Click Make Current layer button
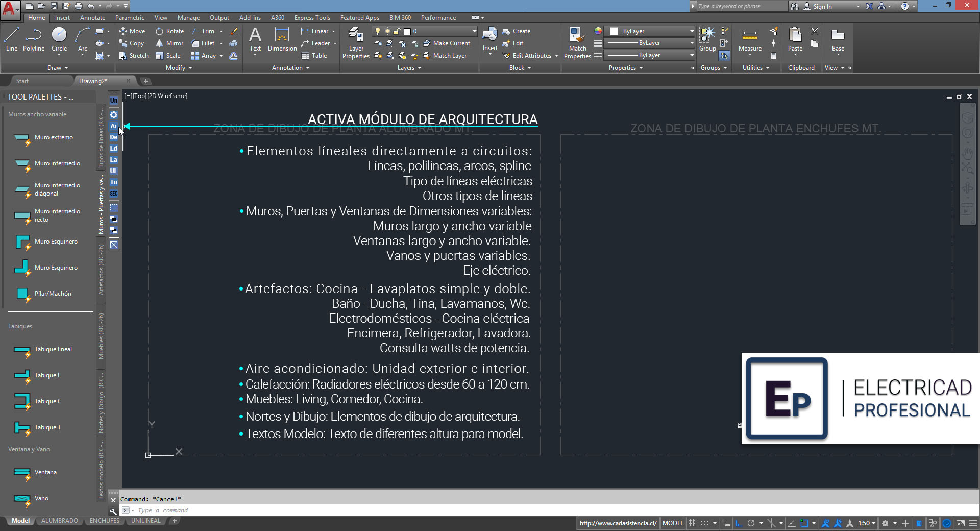 click(447, 43)
